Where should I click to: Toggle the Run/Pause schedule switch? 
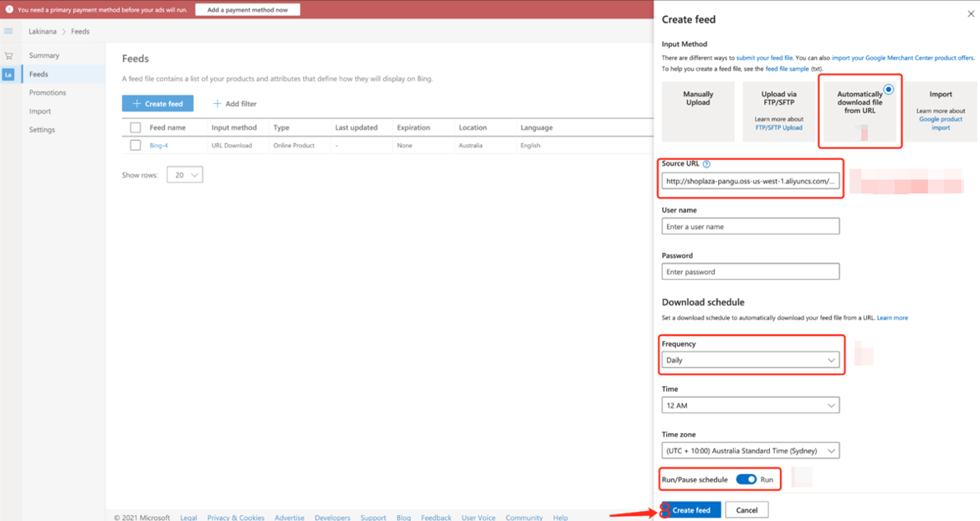[x=747, y=479]
